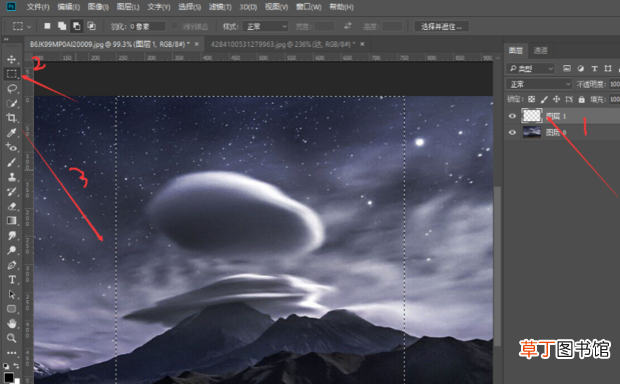620x384 pixels.
Task: Select the Path Selection tool
Action: (11, 294)
